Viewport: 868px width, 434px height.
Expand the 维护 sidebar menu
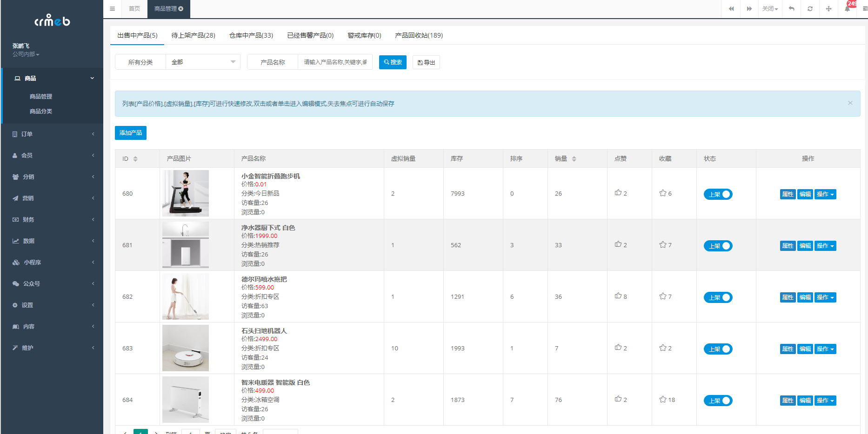pyautogui.click(x=52, y=348)
